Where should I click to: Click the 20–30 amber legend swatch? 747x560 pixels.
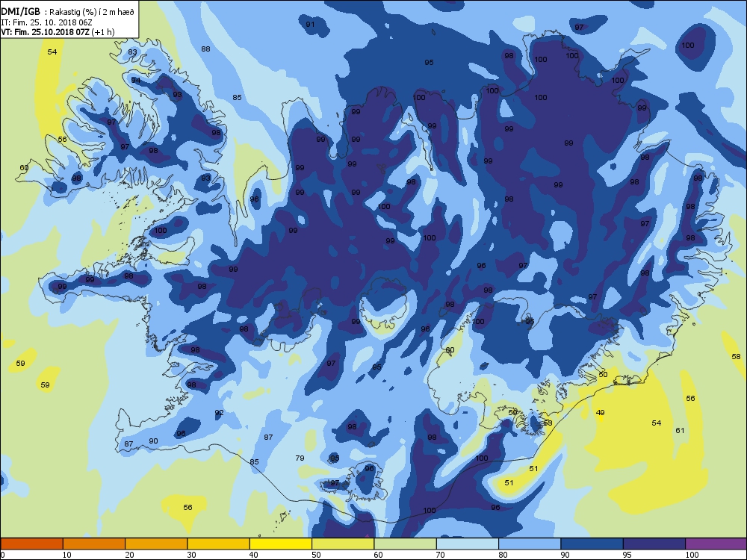(156, 544)
